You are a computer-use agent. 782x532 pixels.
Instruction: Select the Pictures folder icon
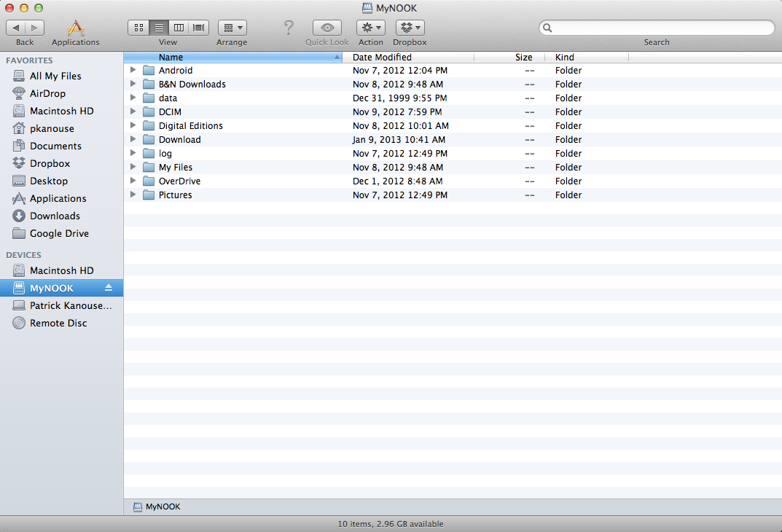click(149, 195)
